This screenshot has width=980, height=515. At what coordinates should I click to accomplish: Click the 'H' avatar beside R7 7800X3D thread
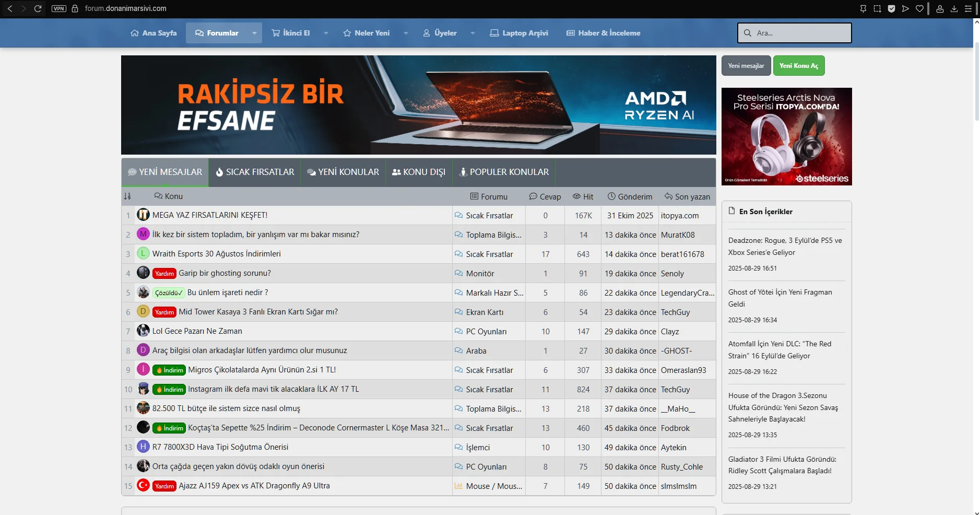tap(143, 447)
